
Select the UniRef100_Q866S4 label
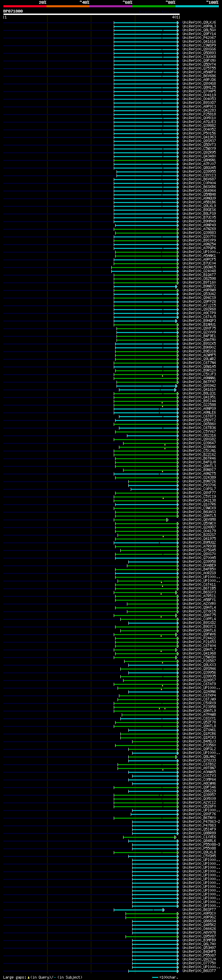199,921
